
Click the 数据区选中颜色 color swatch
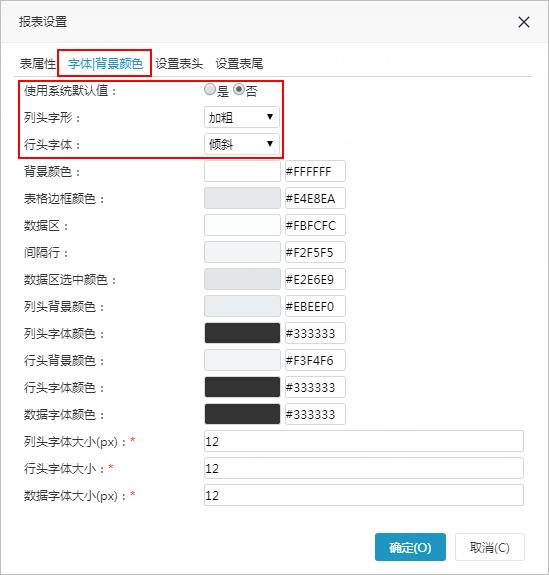pyautogui.click(x=242, y=279)
